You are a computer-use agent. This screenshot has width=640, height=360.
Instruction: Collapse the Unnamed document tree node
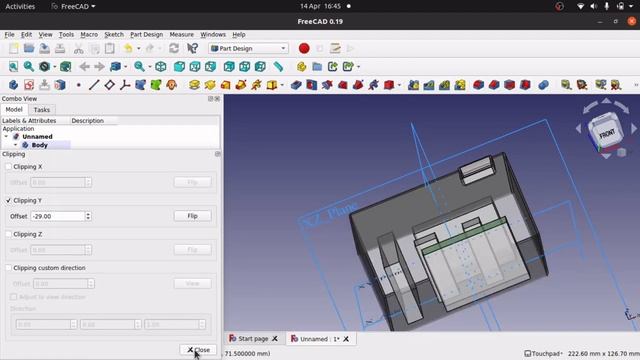pyautogui.click(x=6, y=136)
